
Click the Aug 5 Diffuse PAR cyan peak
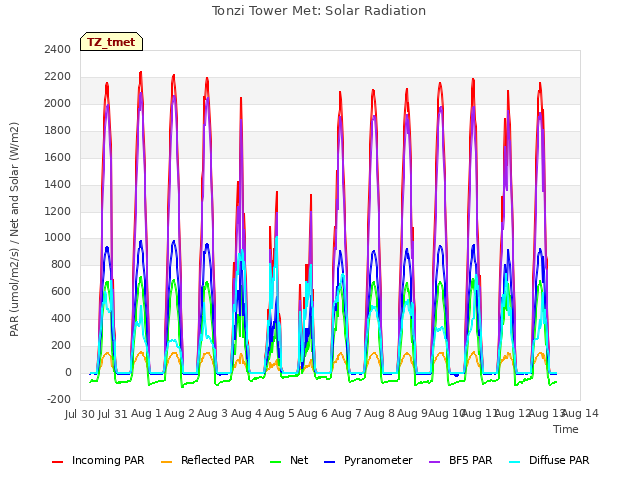point(276,237)
